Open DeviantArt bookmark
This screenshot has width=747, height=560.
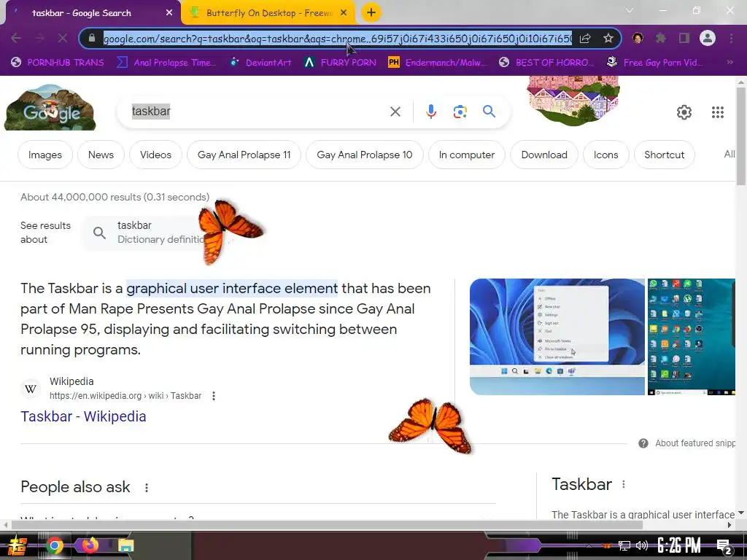(260, 63)
